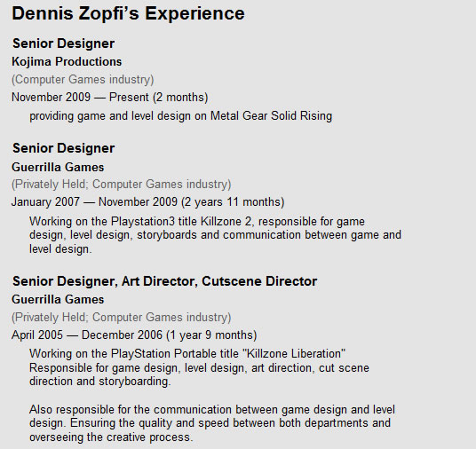
Task: Click the Dennis Zopfi's Experience heading
Action: pyautogui.click(x=128, y=14)
